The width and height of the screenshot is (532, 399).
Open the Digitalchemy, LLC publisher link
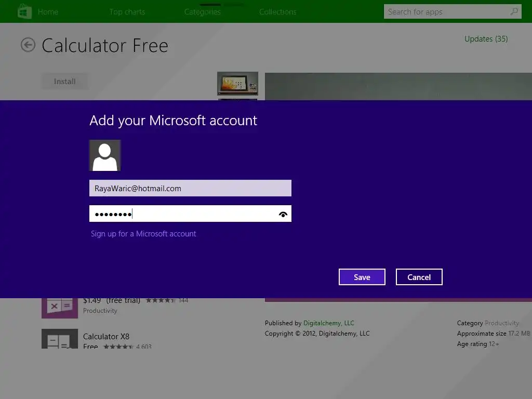(328, 323)
